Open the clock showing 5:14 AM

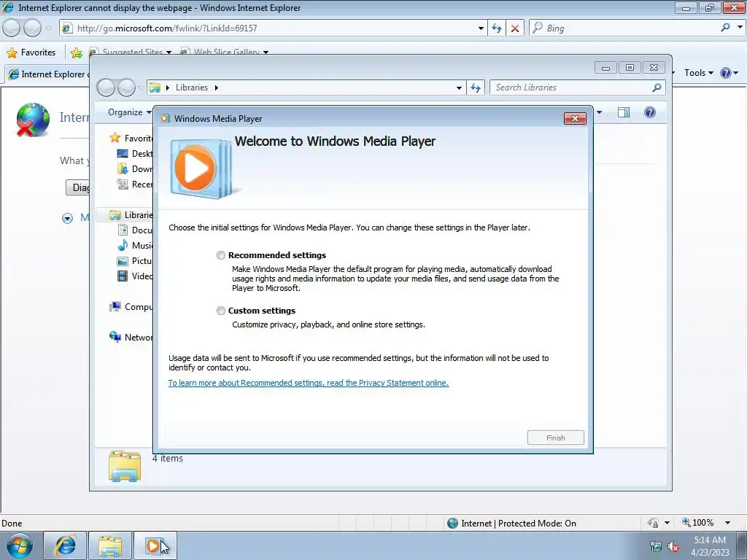[710, 546]
